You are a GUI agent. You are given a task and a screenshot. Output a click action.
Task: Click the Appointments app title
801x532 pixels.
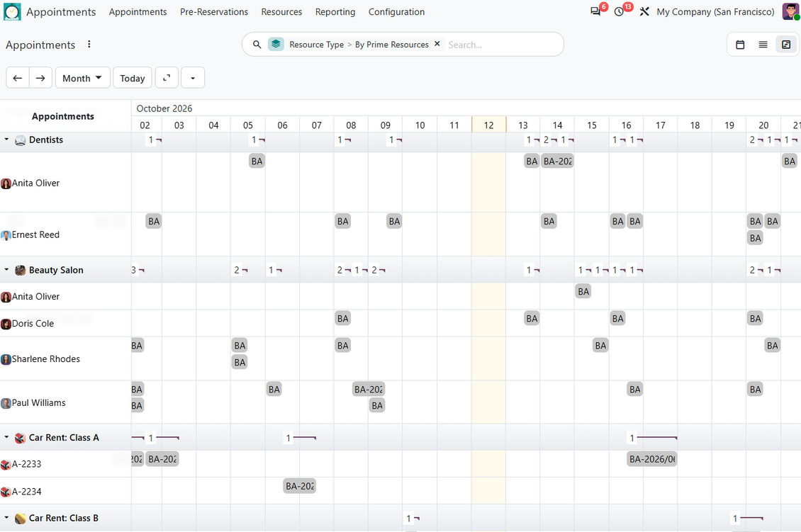pyautogui.click(x=61, y=12)
